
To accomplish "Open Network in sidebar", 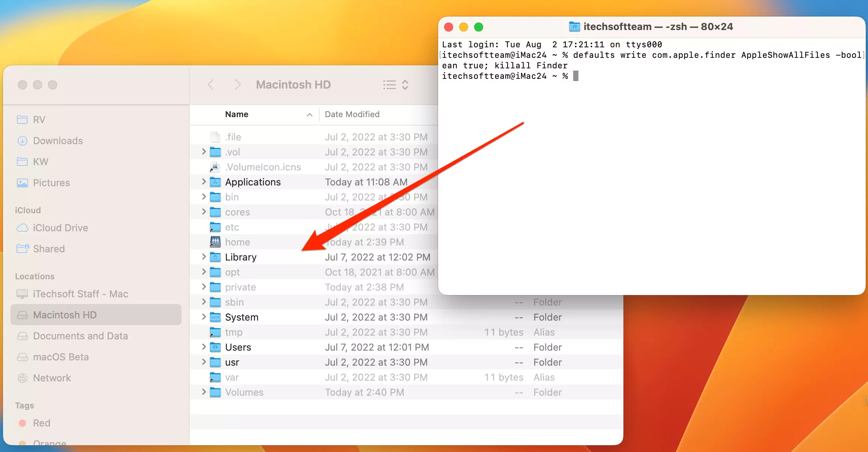I will 44,378.
